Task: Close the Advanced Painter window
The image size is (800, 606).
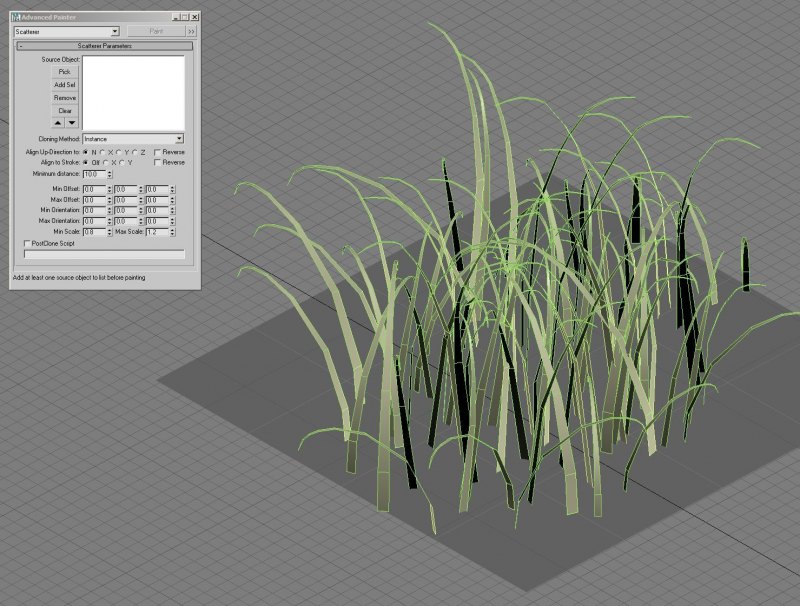Action: (194, 17)
